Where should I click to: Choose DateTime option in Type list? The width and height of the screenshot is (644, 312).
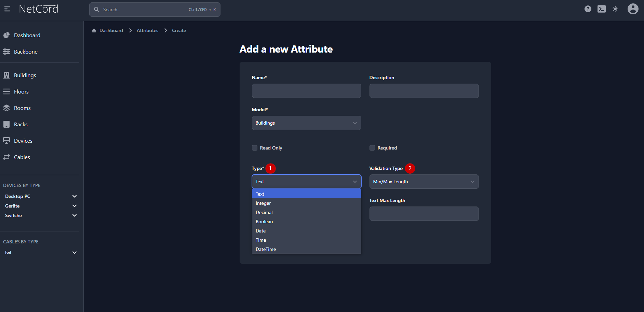pyautogui.click(x=266, y=249)
